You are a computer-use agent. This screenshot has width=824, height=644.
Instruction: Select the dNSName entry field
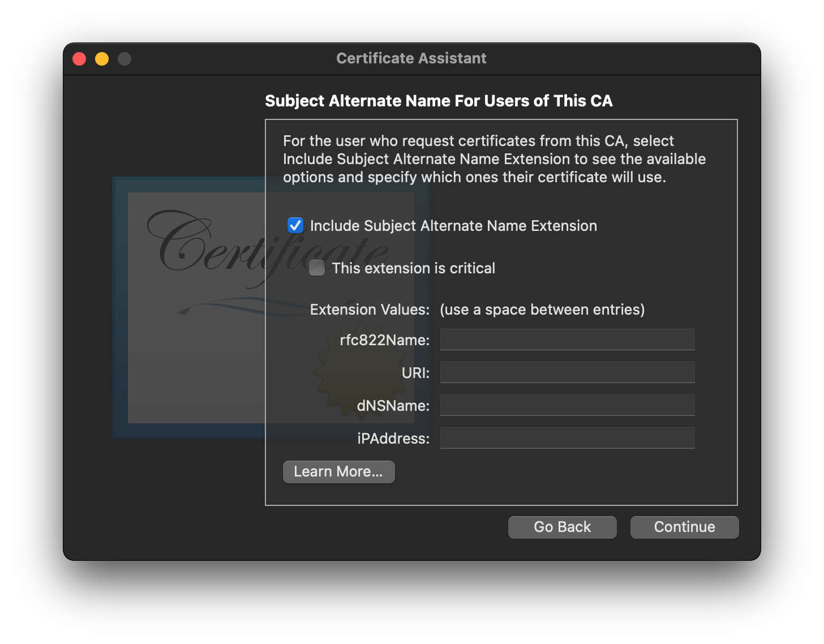567,405
